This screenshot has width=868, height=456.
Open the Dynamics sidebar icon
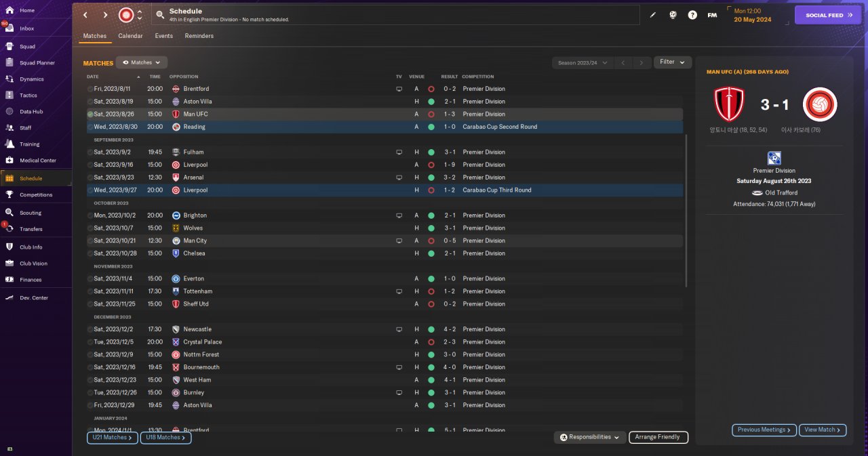coord(9,79)
